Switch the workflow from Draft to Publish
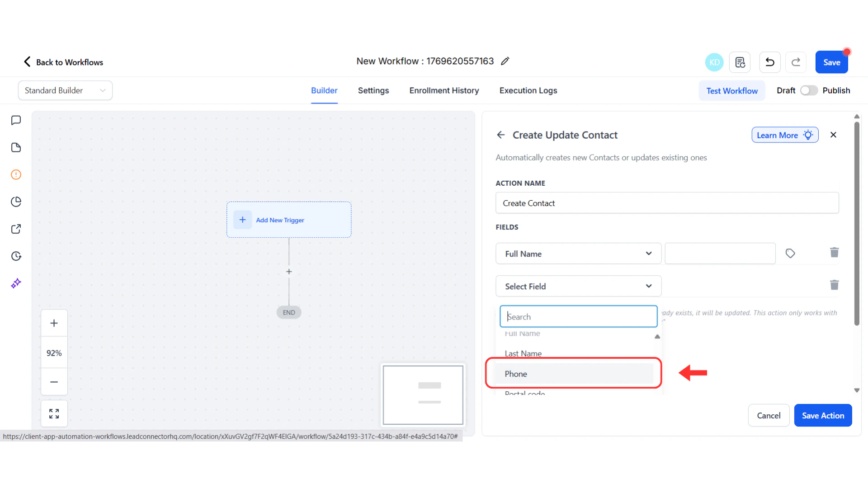868x488 pixels. [808, 90]
